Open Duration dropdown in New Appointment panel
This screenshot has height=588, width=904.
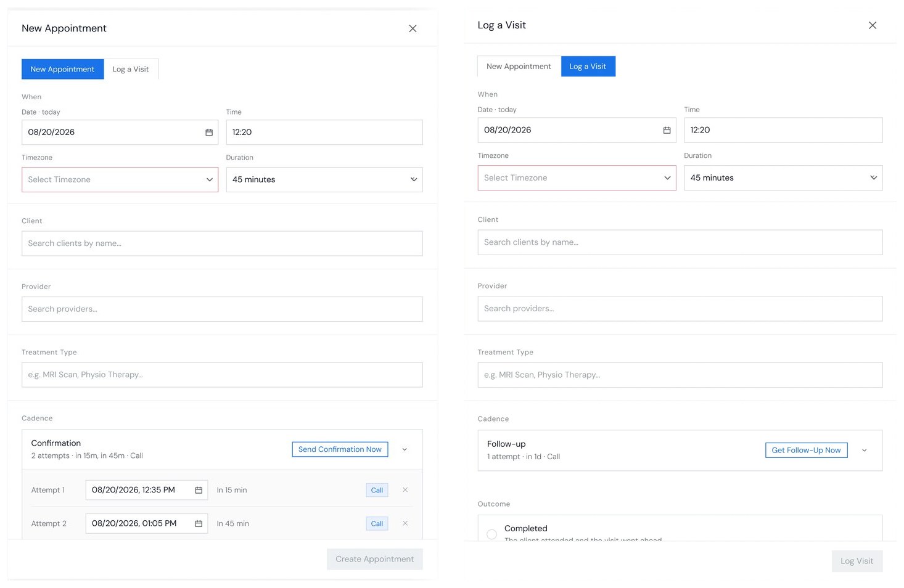tap(324, 179)
